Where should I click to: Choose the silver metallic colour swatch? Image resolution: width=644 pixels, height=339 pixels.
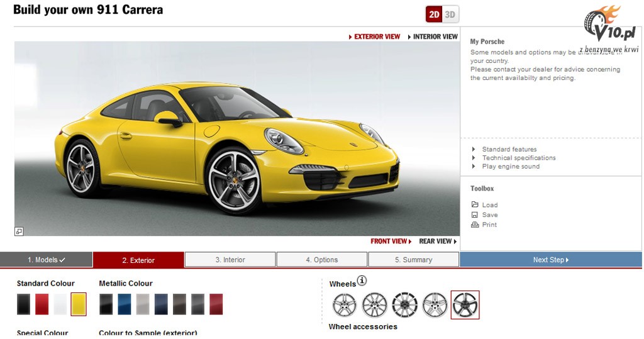143,304
